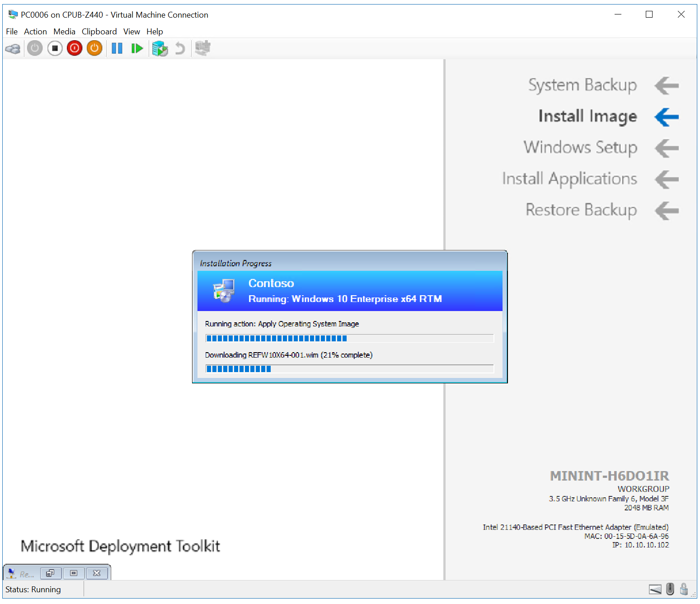Reset the virtual machine
The height and width of the screenshot is (604, 700).
(x=137, y=48)
